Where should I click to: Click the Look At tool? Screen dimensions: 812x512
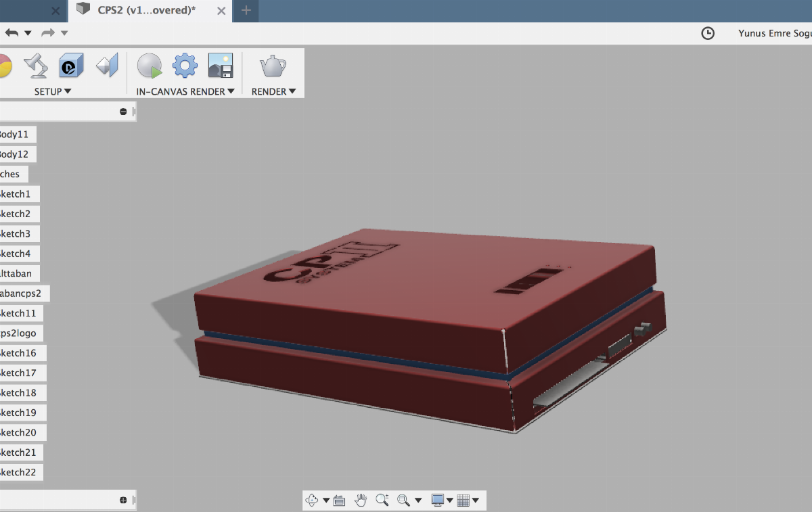(x=340, y=501)
